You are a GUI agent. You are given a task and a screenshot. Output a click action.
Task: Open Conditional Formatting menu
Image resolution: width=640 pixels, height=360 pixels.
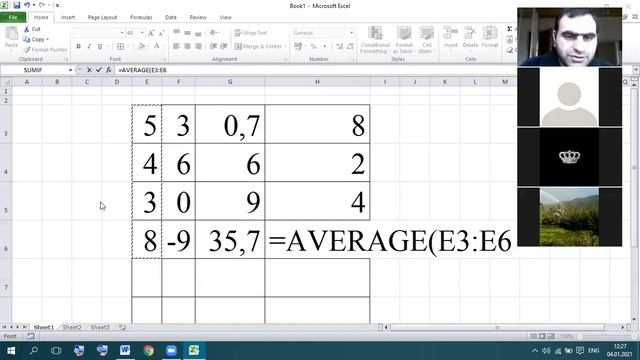375,40
